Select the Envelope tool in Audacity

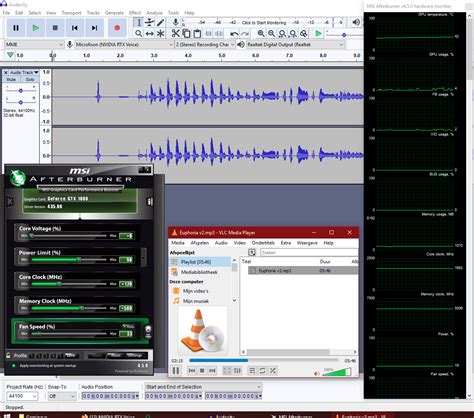tap(150, 22)
